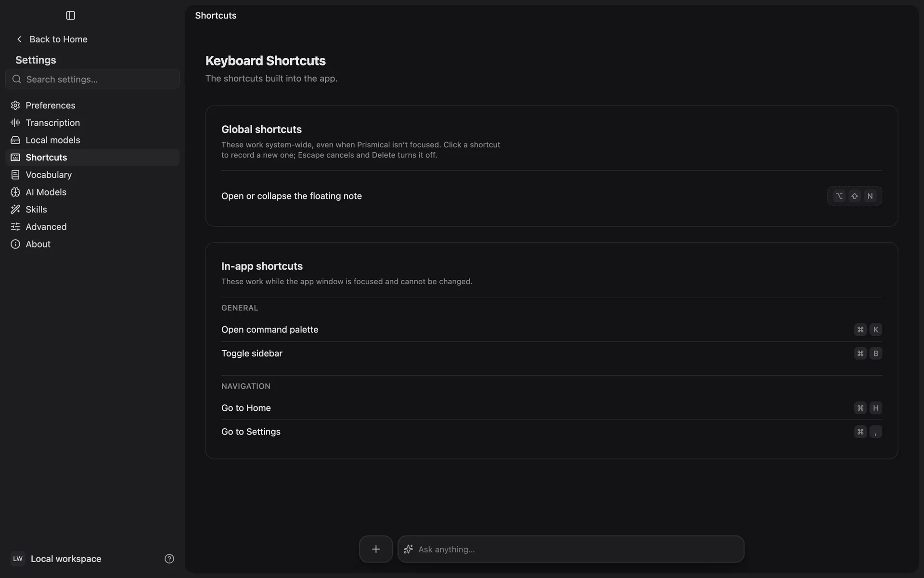Click the B key badge for Toggle sidebar
The image size is (924, 578).
click(x=875, y=353)
